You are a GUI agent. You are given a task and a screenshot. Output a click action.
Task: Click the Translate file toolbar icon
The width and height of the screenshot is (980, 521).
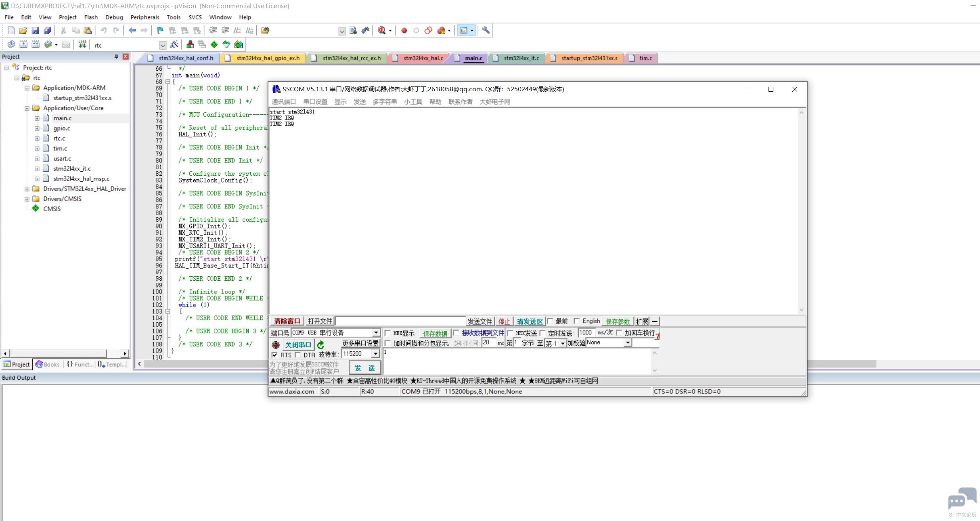coord(11,44)
